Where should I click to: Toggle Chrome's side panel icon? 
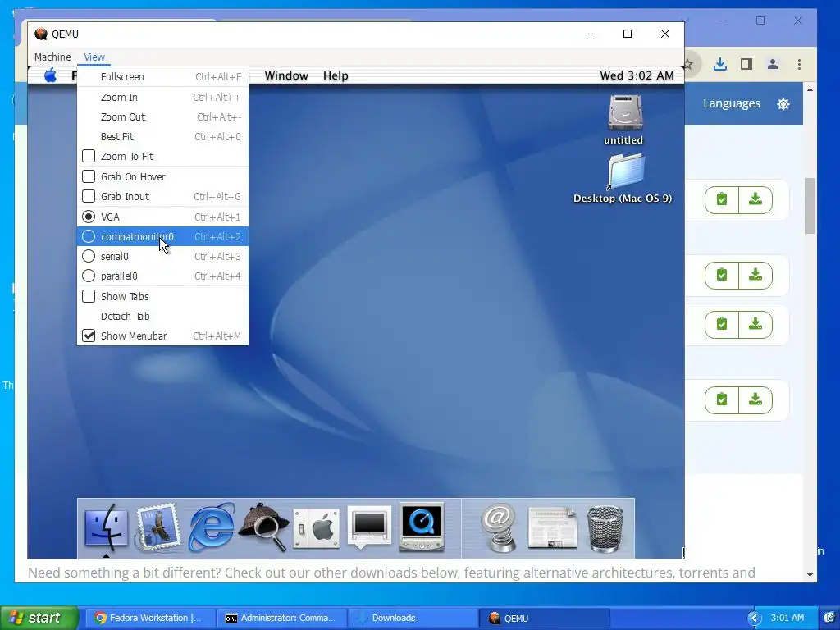click(746, 64)
